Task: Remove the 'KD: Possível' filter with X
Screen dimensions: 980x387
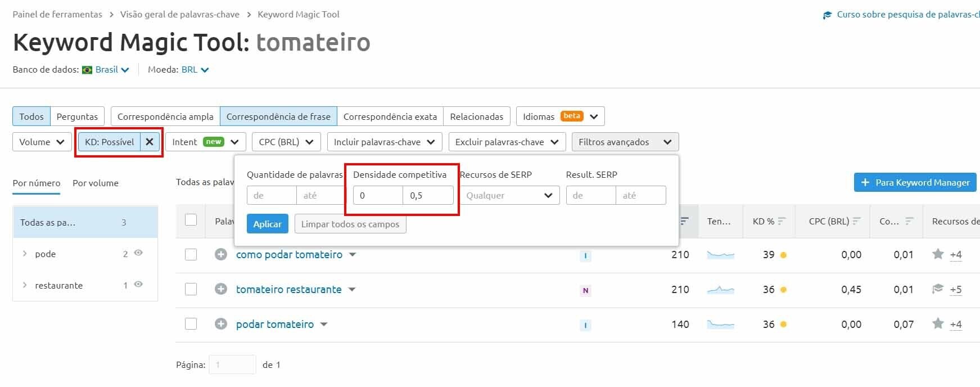Action: coord(150,142)
